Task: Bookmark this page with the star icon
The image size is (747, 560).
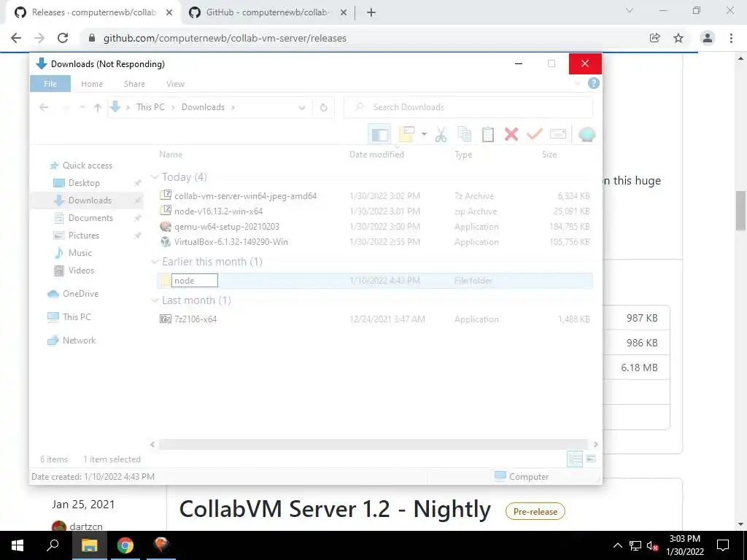Action: pyautogui.click(x=678, y=38)
